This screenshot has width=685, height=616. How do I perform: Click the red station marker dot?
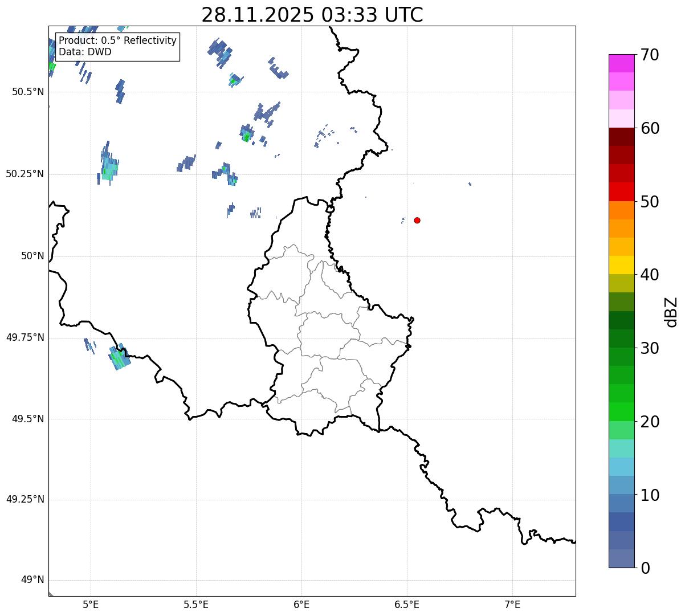417,220
